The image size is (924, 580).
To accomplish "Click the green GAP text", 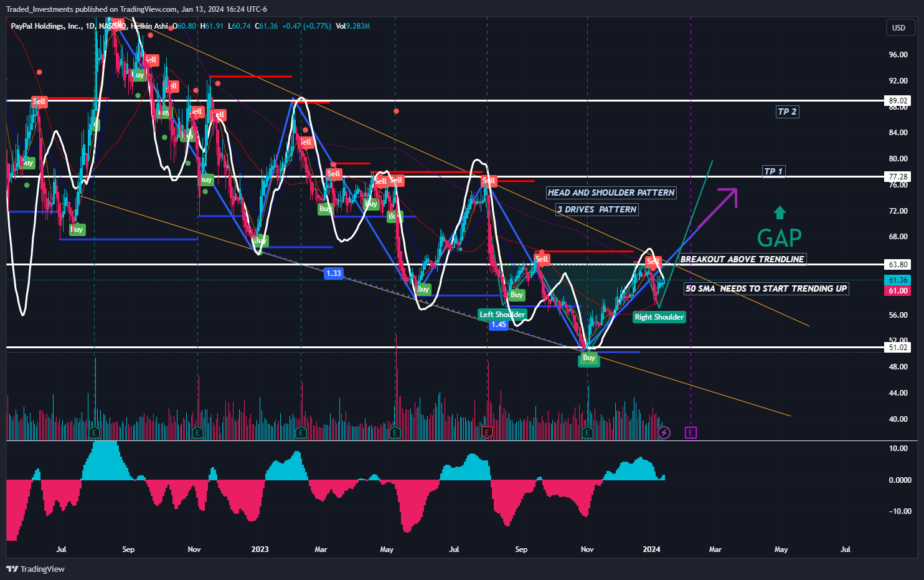I will tap(779, 237).
